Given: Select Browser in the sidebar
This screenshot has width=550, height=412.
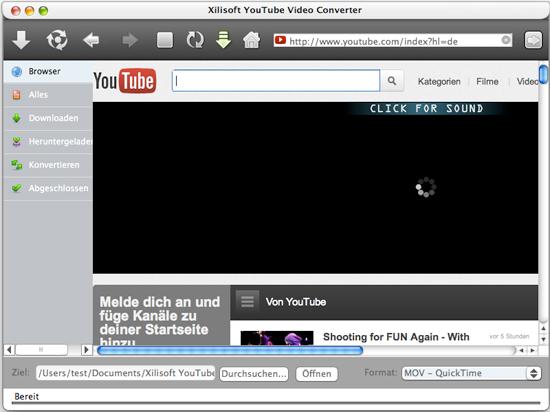Looking at the screenshot, I should coord(48,72).
